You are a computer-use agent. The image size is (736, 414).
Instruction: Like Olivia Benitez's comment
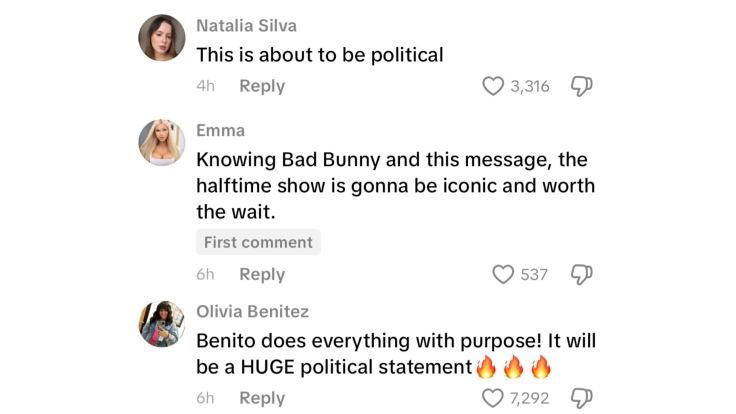point(493,398)
